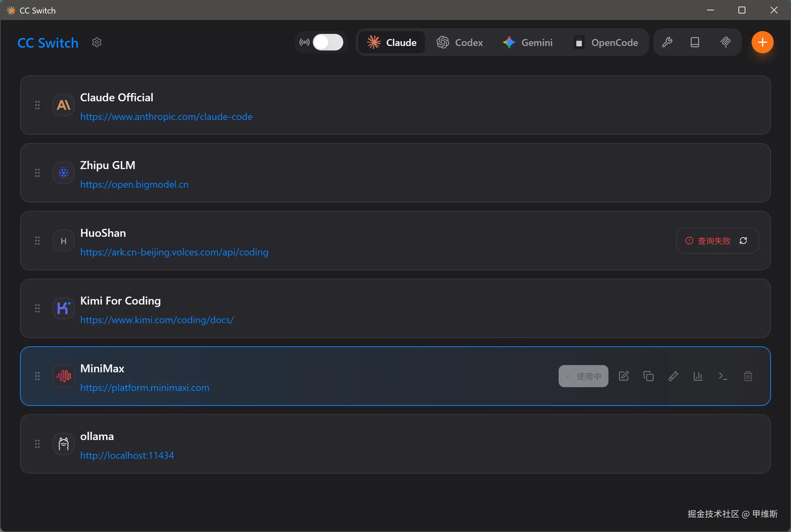
Task: Switch to the Codex tab
Action: (x=460, y=43)
